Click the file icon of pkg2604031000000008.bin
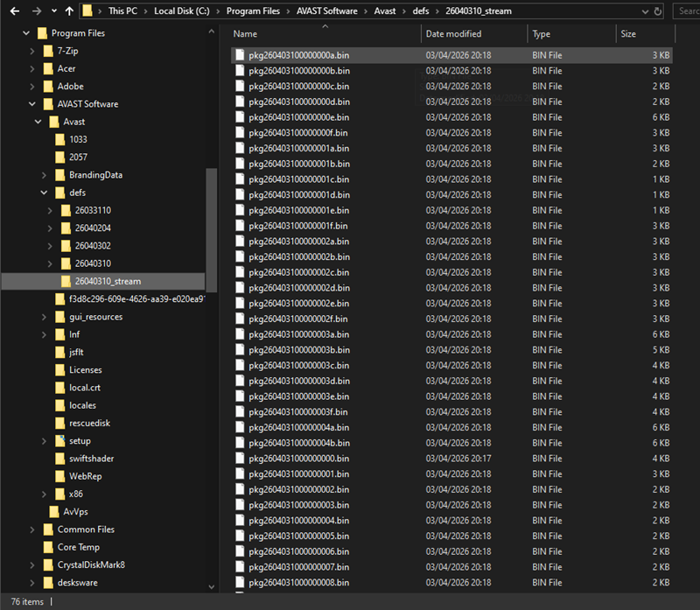This screenshot has height=610, width=700. (x=240, y=582)
